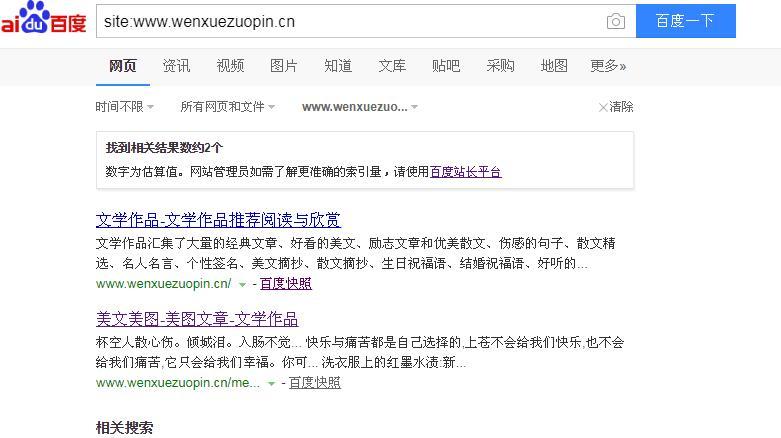Open the www.wenxuezuo... site filter dropdown
The width and height of the screenshot is (781, 438).
coord(360,107)
